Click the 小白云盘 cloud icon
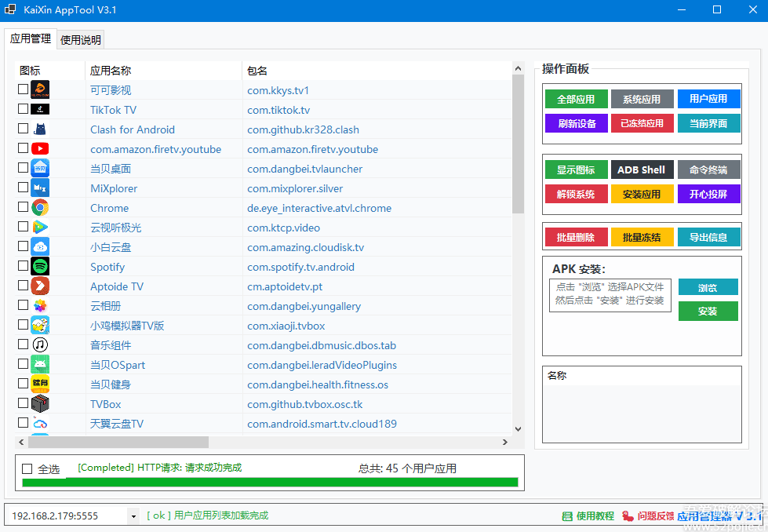 (40, 246)
